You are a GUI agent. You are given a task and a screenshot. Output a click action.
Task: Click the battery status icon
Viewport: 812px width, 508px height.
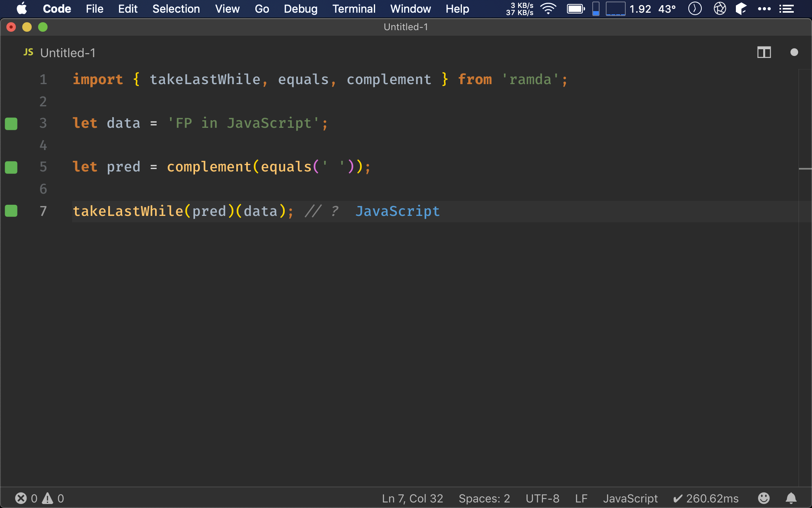pyautogui.click(x=576, y=9)
